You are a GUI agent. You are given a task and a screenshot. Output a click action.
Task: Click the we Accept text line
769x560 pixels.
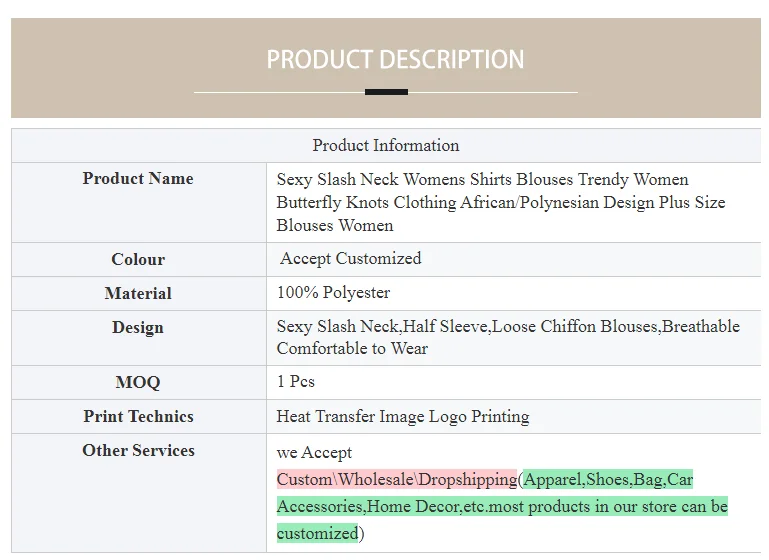pos(314,452)
